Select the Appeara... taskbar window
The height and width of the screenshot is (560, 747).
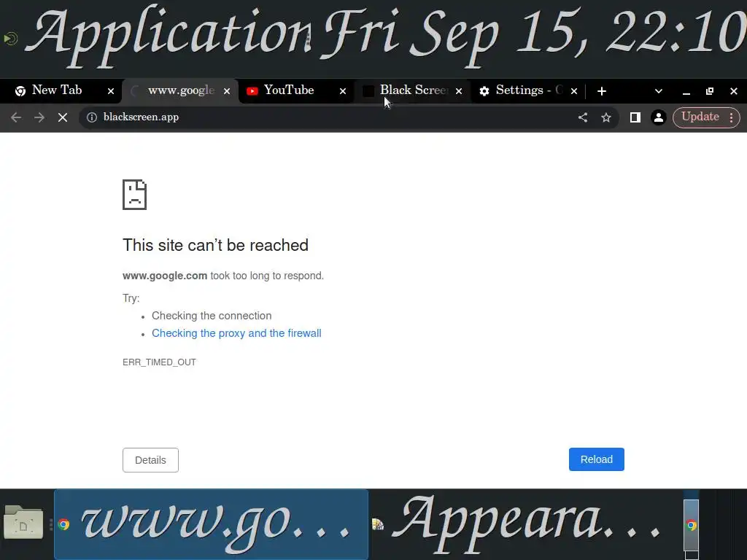pyautogui.click(x=524, y=524)
